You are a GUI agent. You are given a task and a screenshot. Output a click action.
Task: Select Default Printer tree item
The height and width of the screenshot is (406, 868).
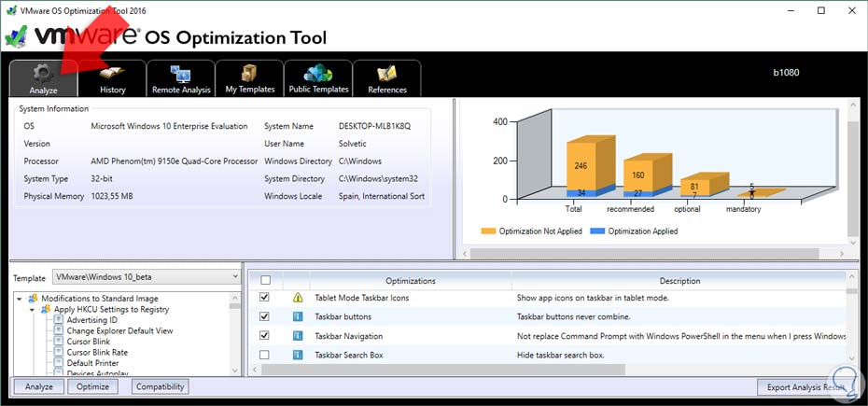[x=93, y=363]
